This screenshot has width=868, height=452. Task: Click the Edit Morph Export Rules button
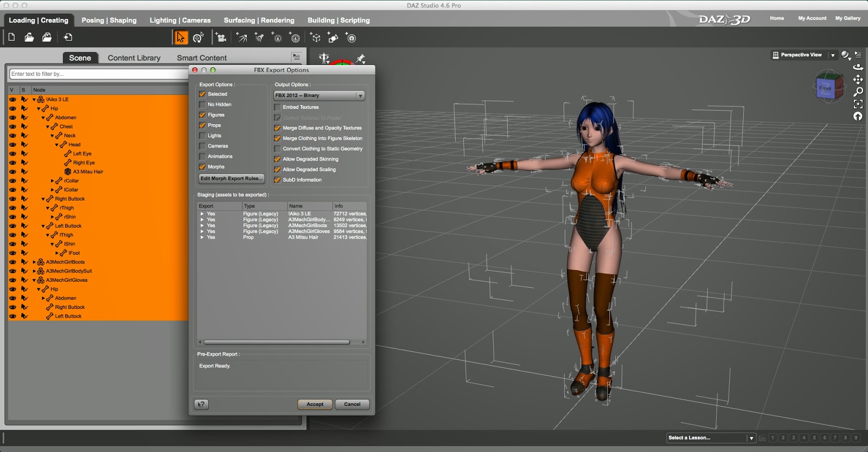tap(232, 178)
